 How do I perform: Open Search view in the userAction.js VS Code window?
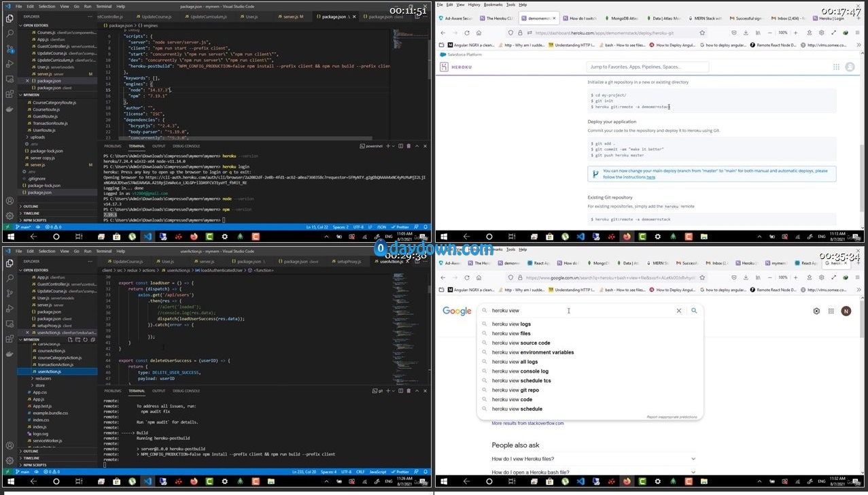point(10,277)
